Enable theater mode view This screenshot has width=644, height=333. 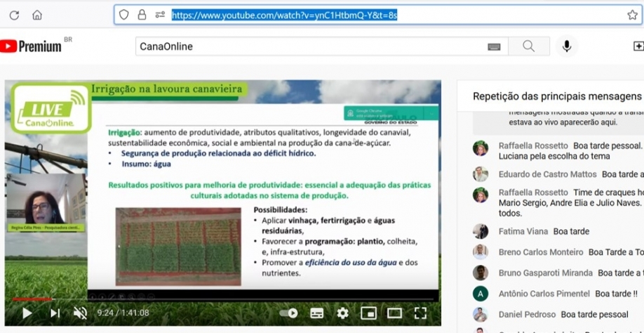(x=394, y=313)
